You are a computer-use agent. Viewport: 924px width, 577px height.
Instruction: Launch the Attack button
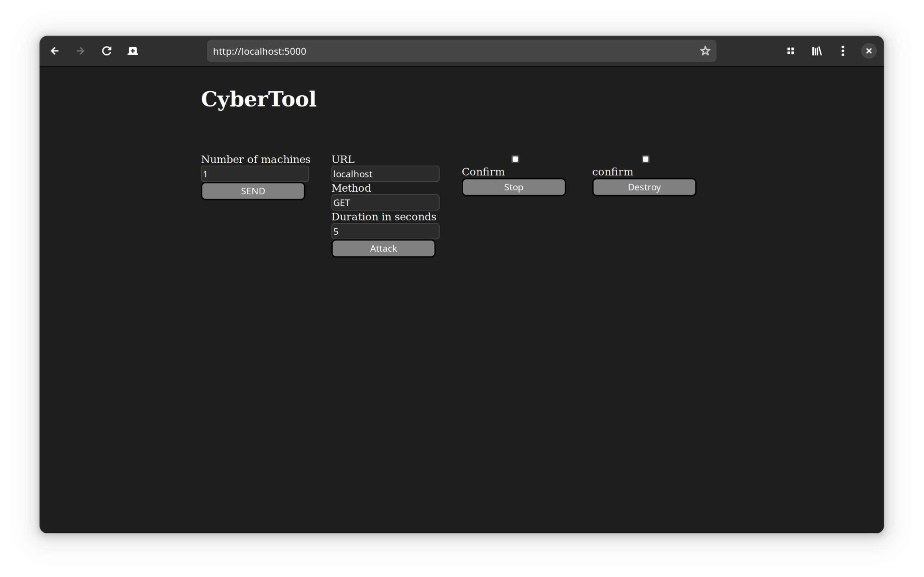(x=383, y=248)
